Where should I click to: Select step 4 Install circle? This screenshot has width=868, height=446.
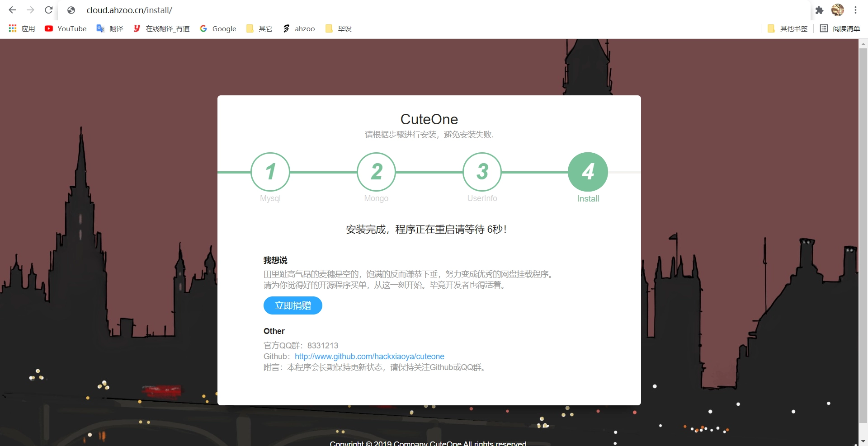coord(588,172)
